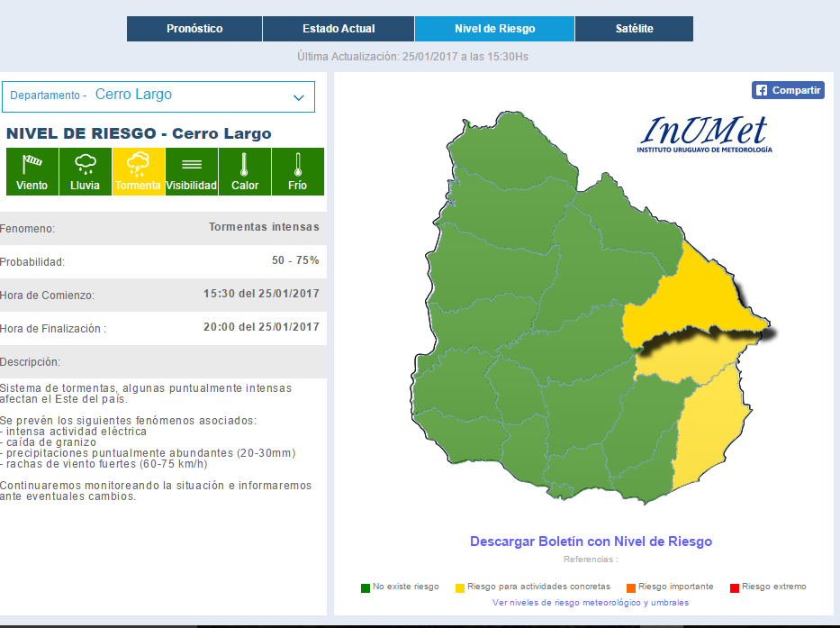Expand the department chooser chevron arrow
Image resolution: width=840 pixels, height=628 pixels.
(x=298, y=96)
